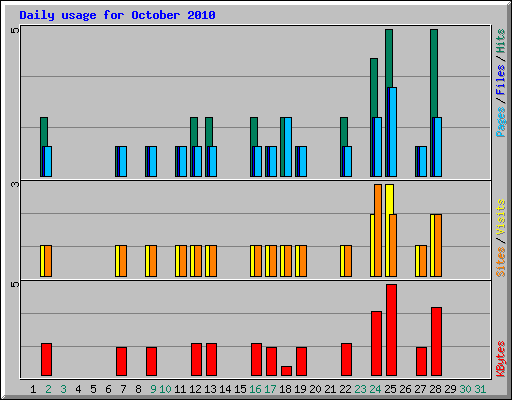
Task: Select day label 11 on the x-axis
Action: click(x=180, y=389)
